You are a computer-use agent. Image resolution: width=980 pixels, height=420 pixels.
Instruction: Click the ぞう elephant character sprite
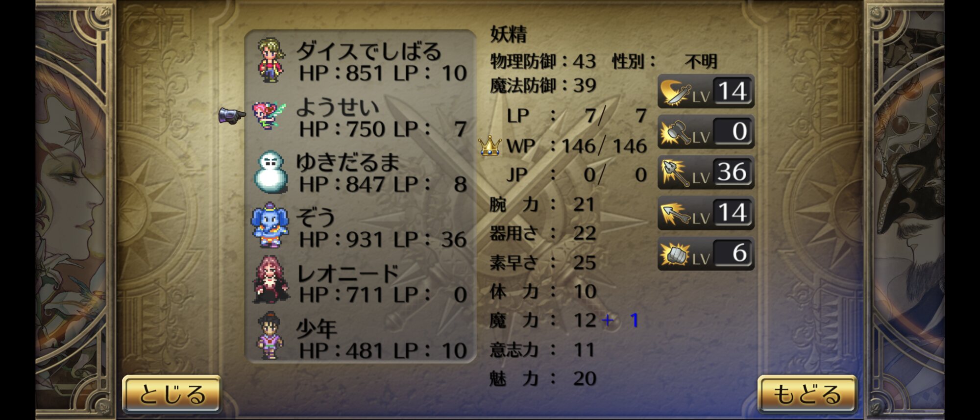270,226
